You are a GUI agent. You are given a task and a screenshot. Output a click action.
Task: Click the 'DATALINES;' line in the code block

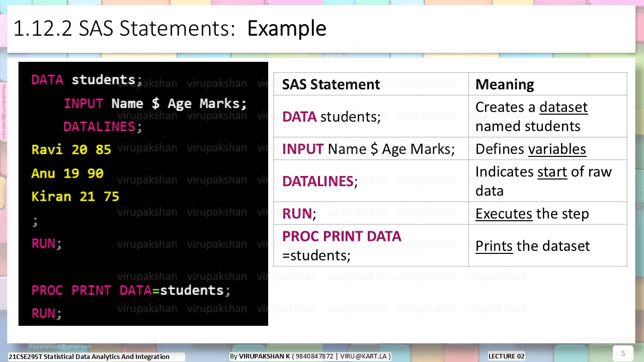[103, 127]
